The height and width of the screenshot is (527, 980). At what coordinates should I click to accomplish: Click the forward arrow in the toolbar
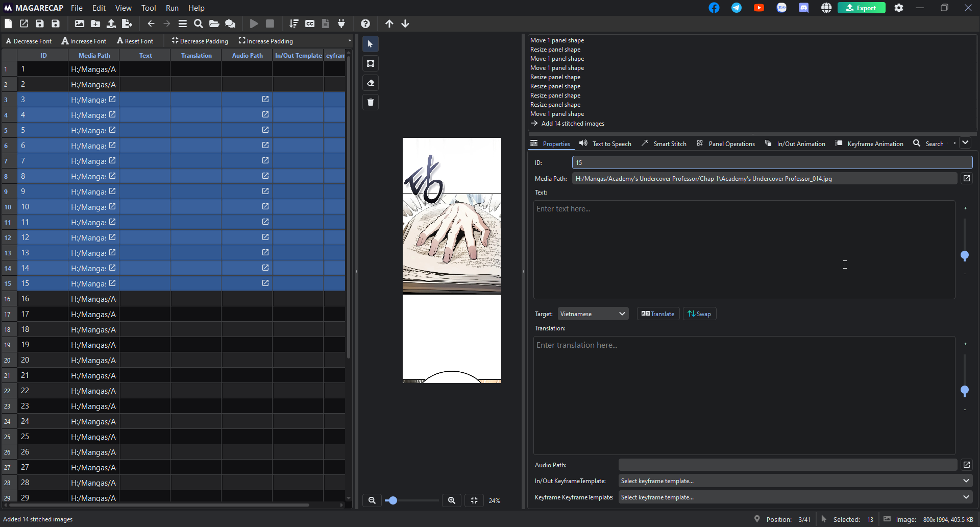(167, 23)
